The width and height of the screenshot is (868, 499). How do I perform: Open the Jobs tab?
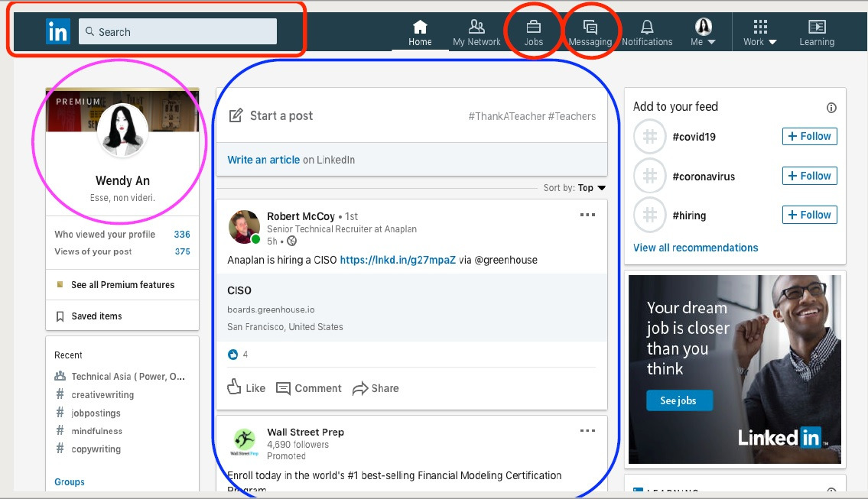(534, 33)
